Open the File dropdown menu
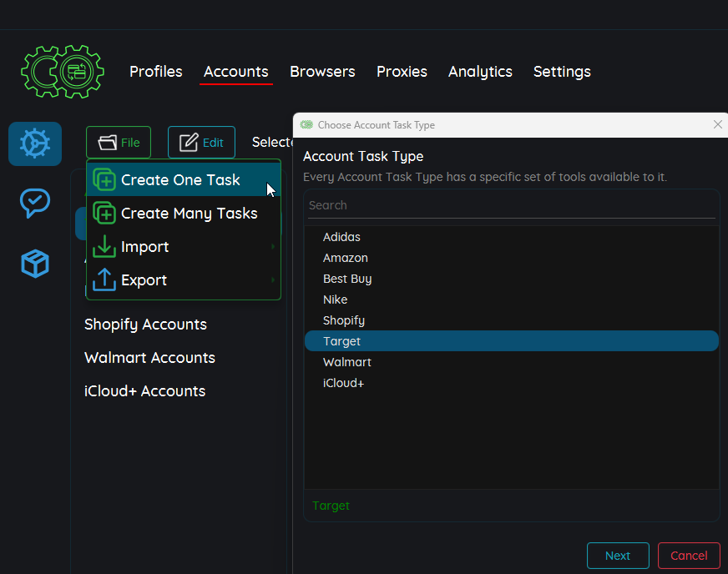 point(119,143)
